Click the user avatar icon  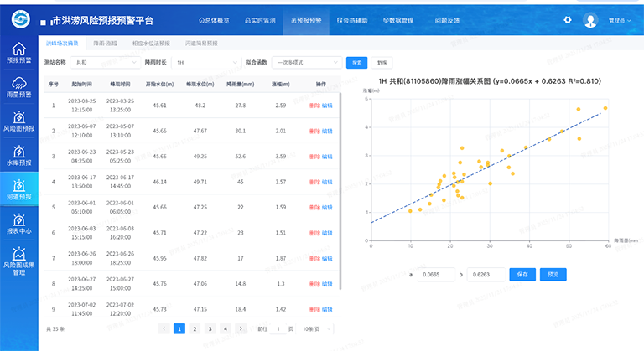[590, 20]
